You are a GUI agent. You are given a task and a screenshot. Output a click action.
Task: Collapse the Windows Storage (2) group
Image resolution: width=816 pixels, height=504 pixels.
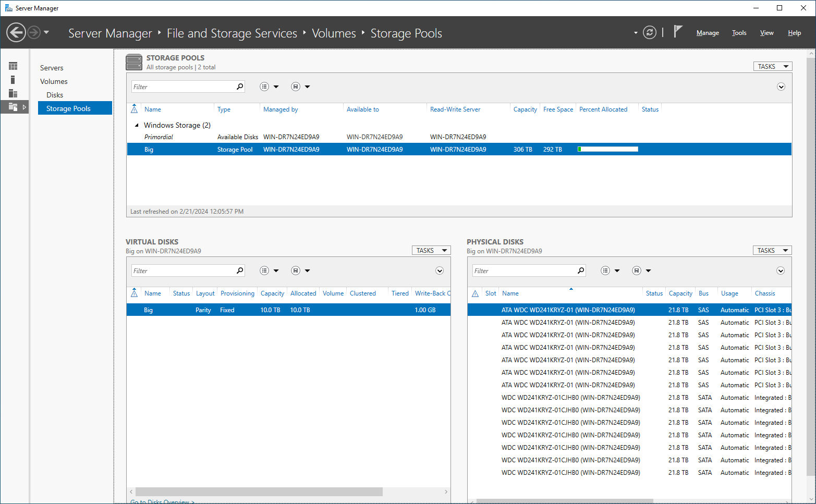pyautogui.click(x=137, y=125)
